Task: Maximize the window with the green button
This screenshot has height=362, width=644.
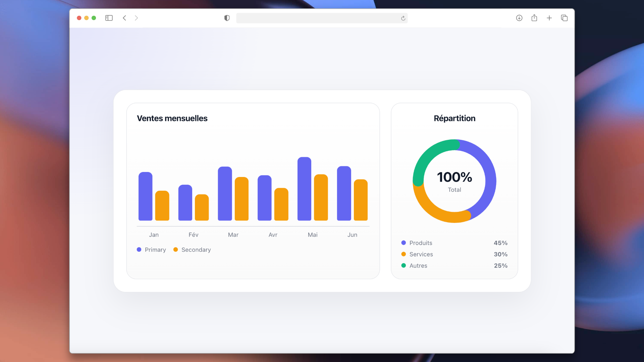Action: tap(94, 18)
